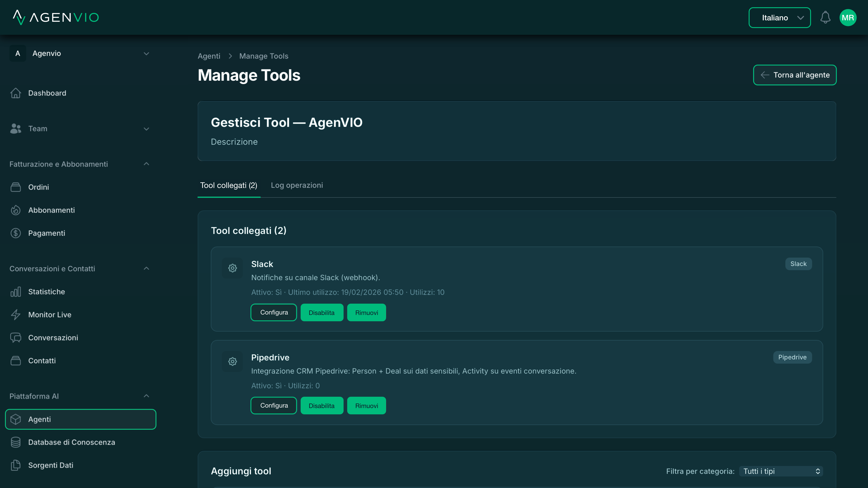Click the Agenti breadcrumb link
The width and height of the screenshot is (868, 488).
point(209,56)
